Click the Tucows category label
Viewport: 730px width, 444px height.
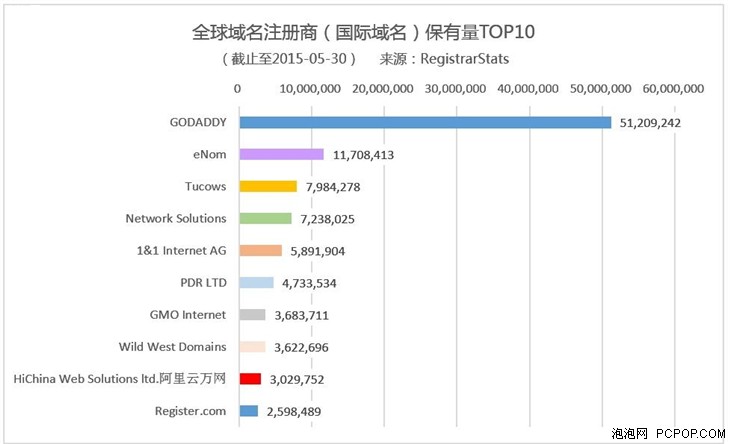pos(206,187)
